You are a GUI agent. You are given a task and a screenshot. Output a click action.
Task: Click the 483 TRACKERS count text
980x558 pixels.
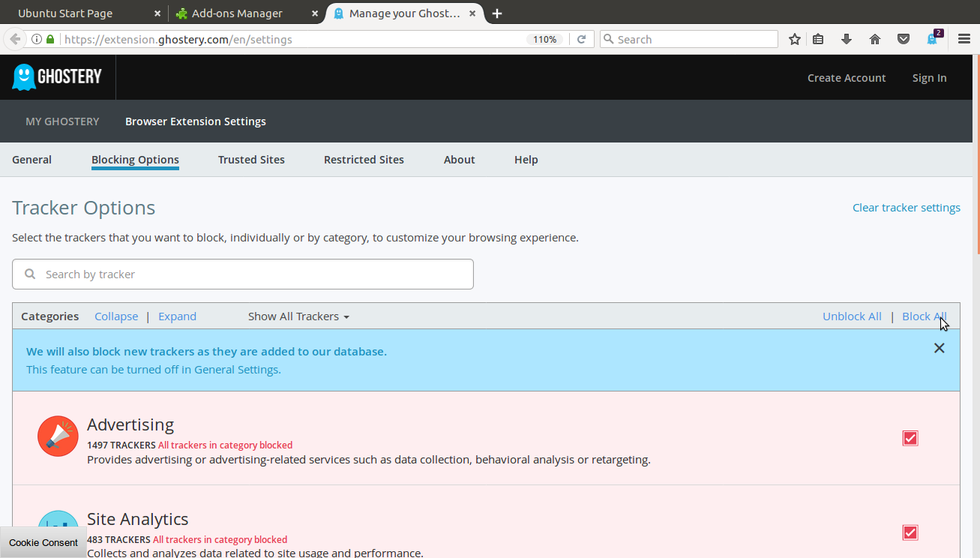(119, 539)
